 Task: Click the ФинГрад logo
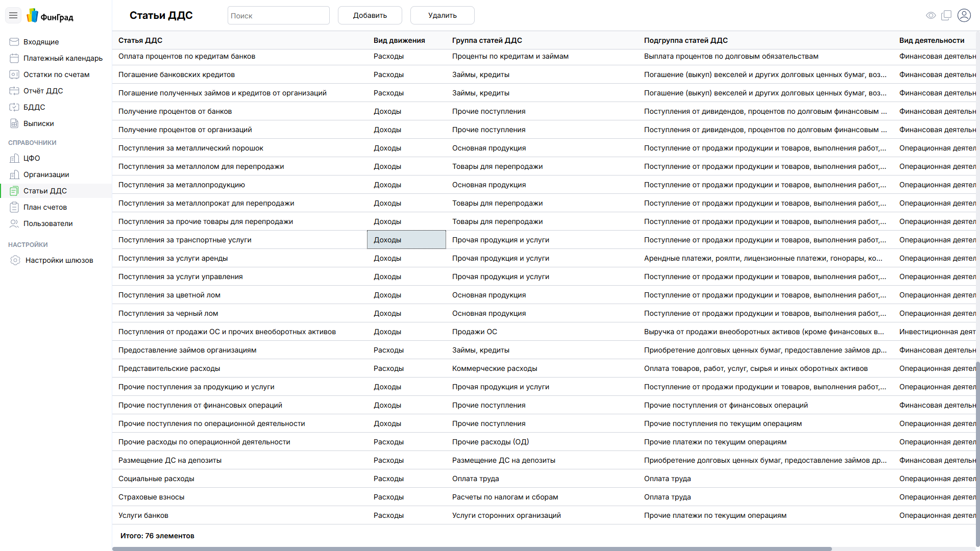tap(50, 16)
